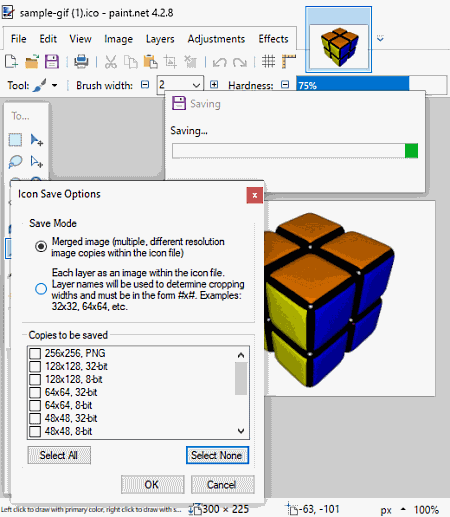
Task: Open the Effects menu
Action: (x=273, y=39)
